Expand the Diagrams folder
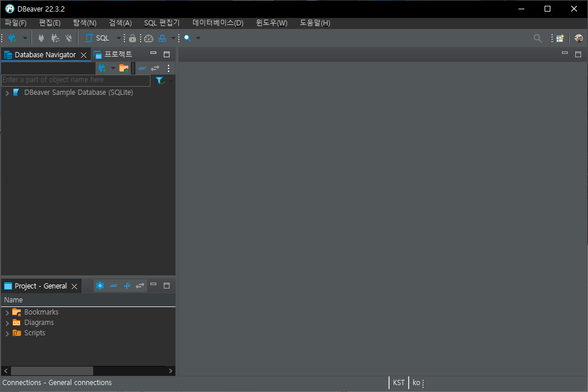This screenshot has width=588, height=392. [7, 323]
